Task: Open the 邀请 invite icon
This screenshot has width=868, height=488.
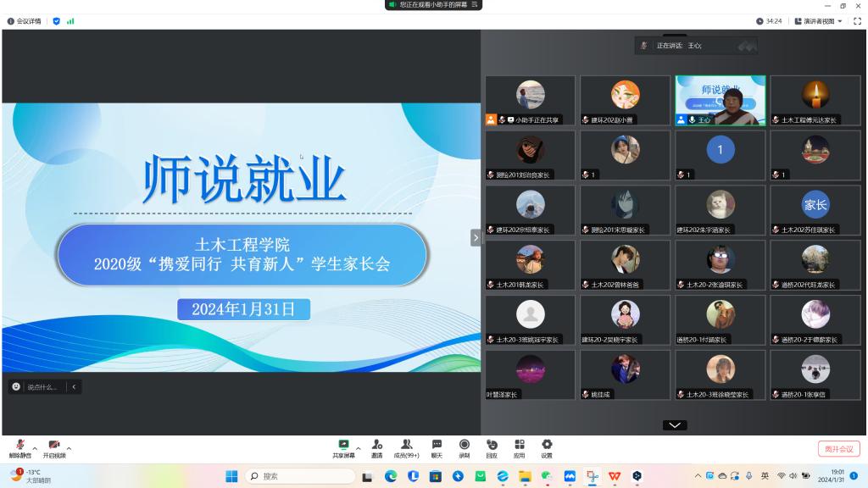Action: click(376, 447)
